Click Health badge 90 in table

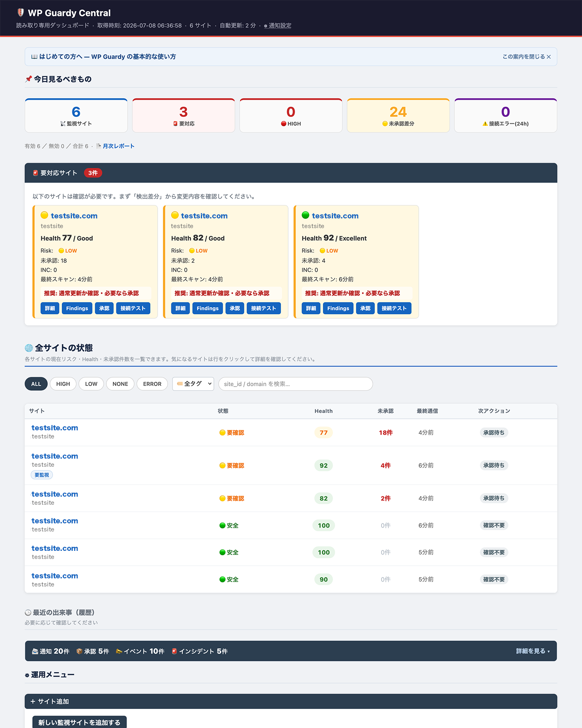(x=324, y=580)
